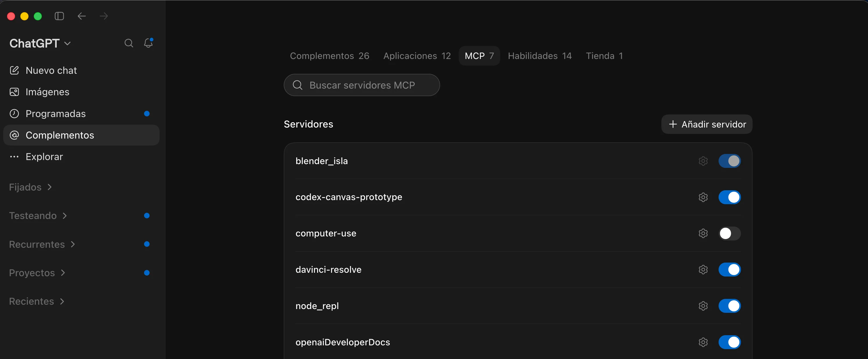
Task: Expand the Testeando section
Action: 38,216
